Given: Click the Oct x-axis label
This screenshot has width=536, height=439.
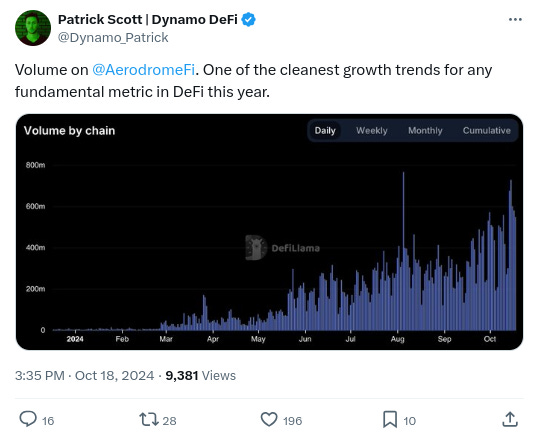Looking at the screenshot, I should (490, 339).
